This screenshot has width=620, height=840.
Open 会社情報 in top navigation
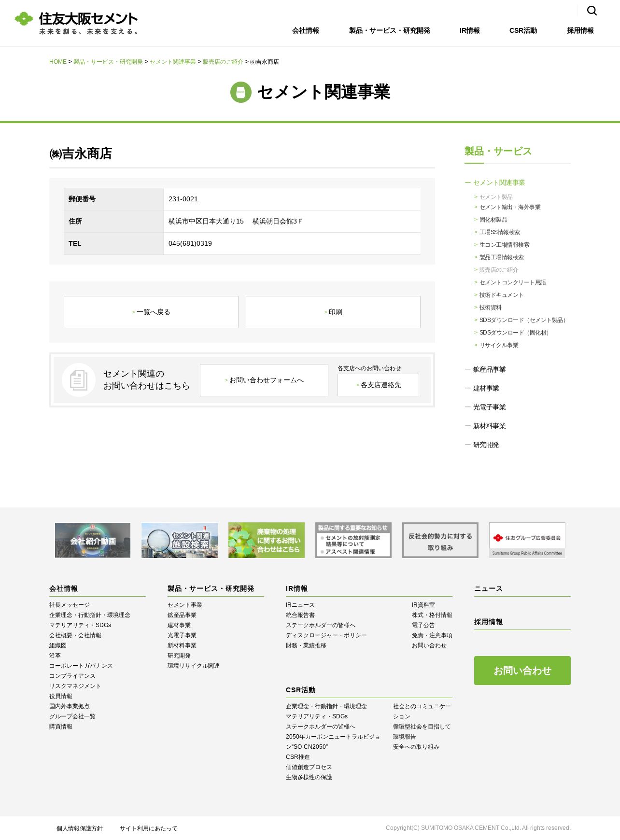pos(306,30)
